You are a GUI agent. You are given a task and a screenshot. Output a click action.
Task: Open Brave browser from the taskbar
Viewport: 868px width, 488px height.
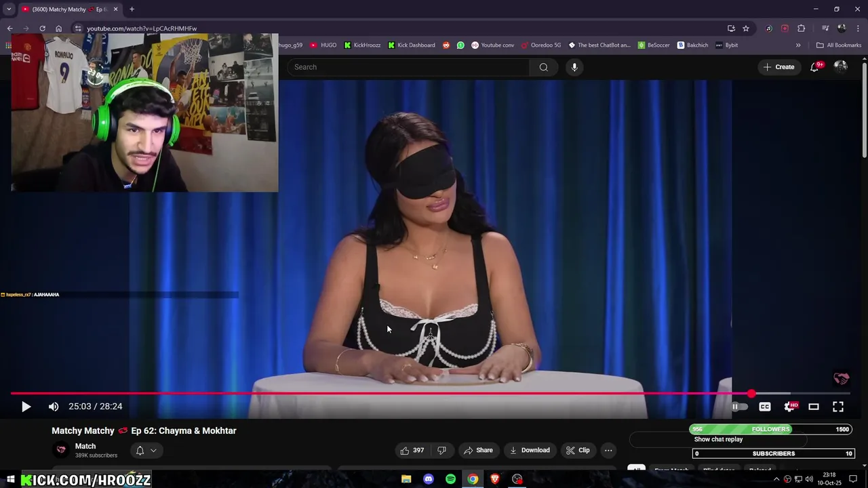click(495, 479)
